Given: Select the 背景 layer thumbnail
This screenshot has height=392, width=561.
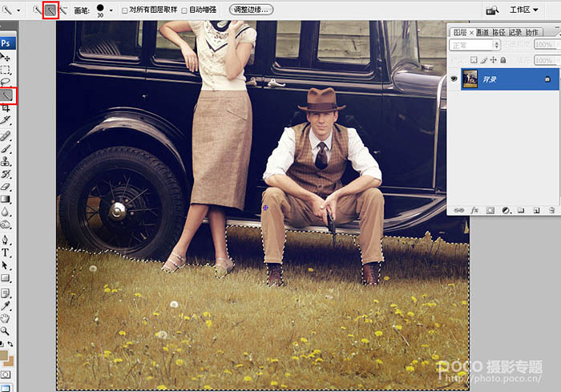Looking at the screenshot, I should 470,79.
